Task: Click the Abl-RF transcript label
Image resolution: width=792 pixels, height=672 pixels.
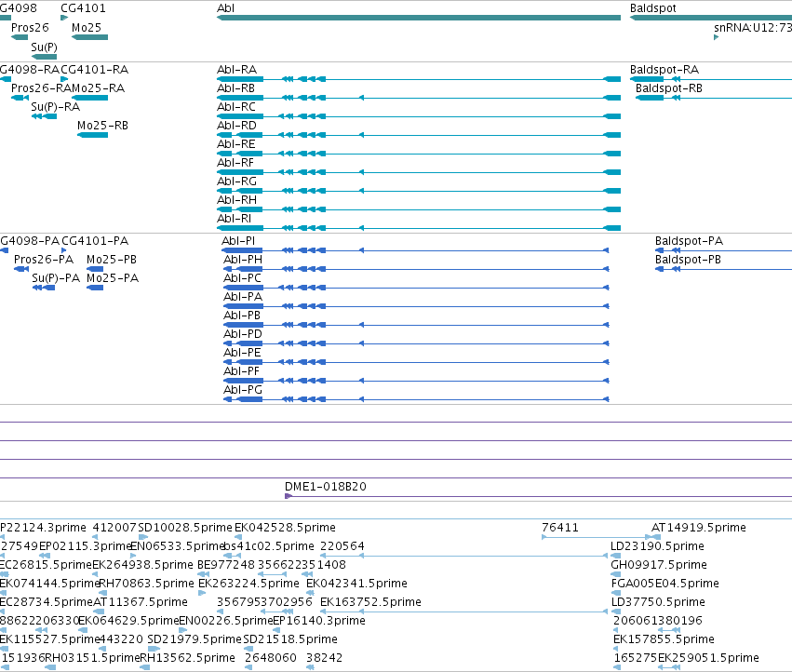Action: tap(235, 163)
